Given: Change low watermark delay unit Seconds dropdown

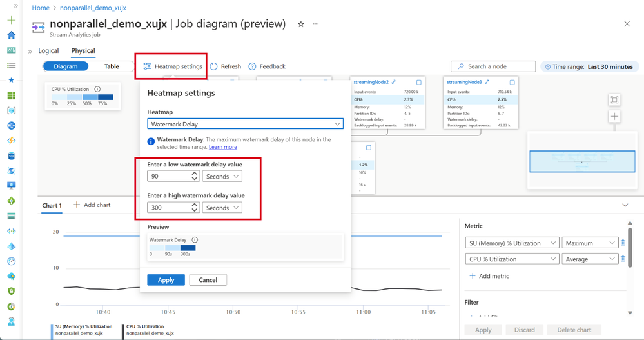Looking at the screenshot, I should tap(222, 176).
